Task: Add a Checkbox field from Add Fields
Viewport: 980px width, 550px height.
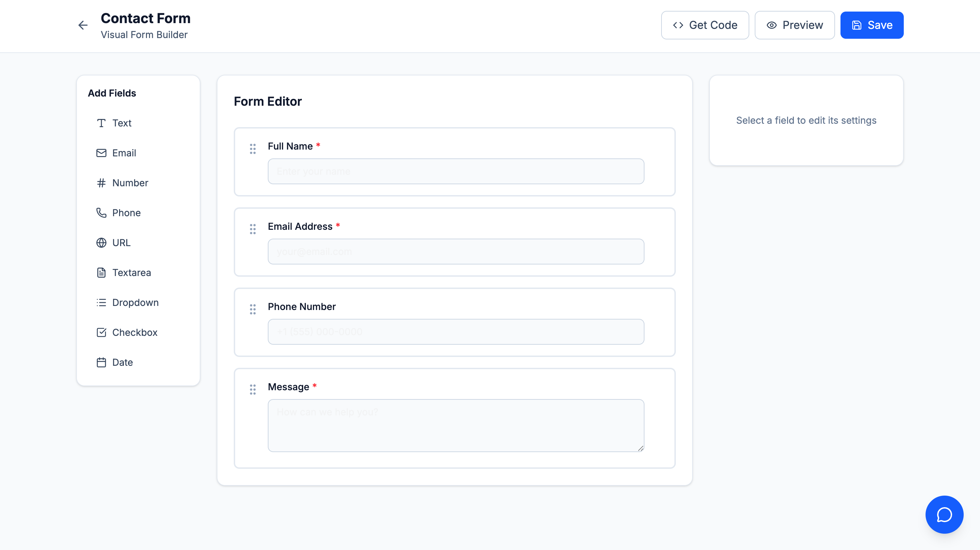Action: (x=135, y=332)
